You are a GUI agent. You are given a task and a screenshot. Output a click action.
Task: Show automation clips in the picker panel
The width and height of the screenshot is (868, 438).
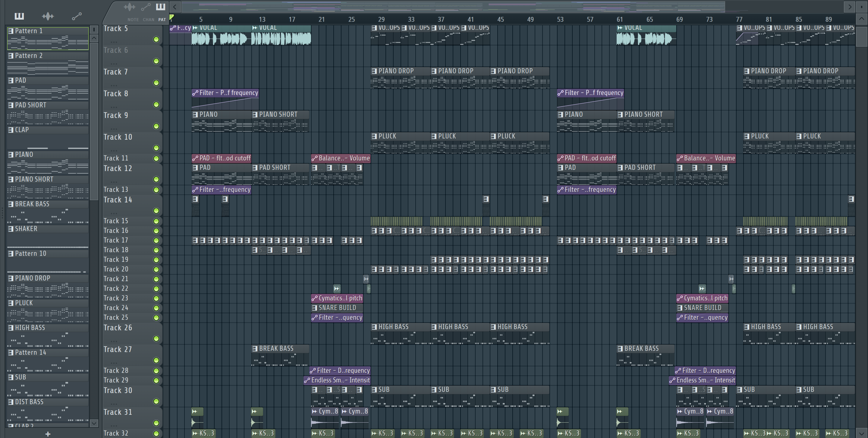[77, 16]
